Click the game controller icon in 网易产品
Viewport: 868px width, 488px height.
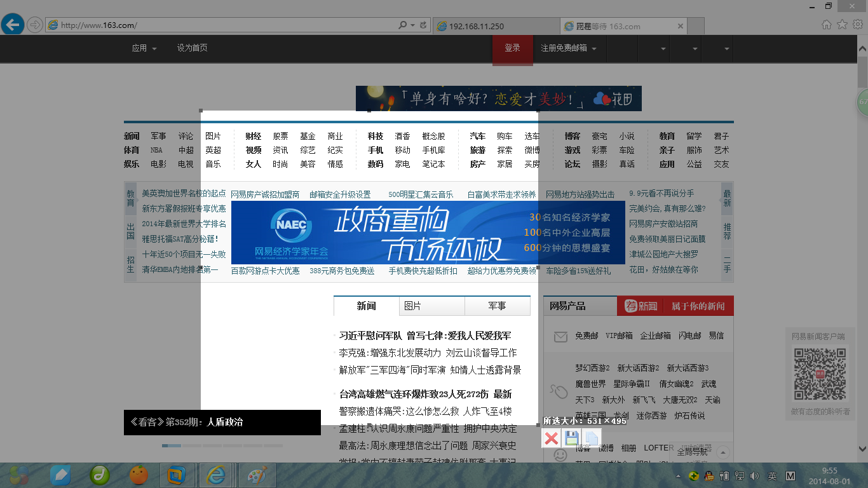[558, 390]
